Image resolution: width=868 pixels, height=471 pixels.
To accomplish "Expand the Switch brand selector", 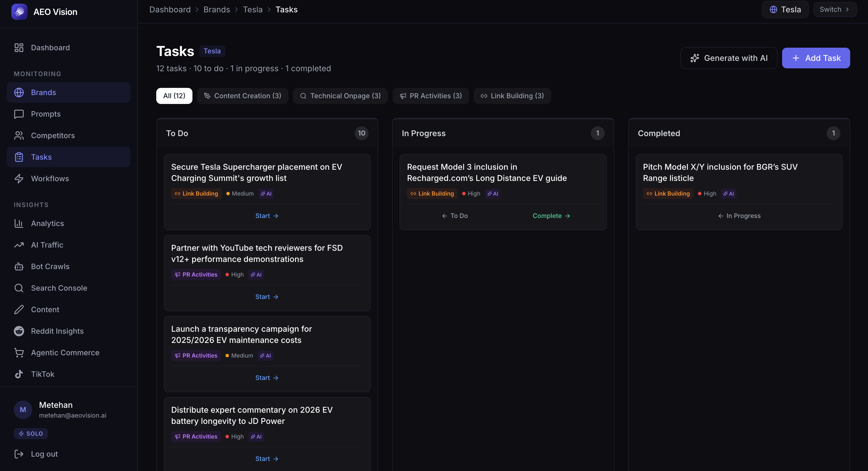I will [834, 9].
